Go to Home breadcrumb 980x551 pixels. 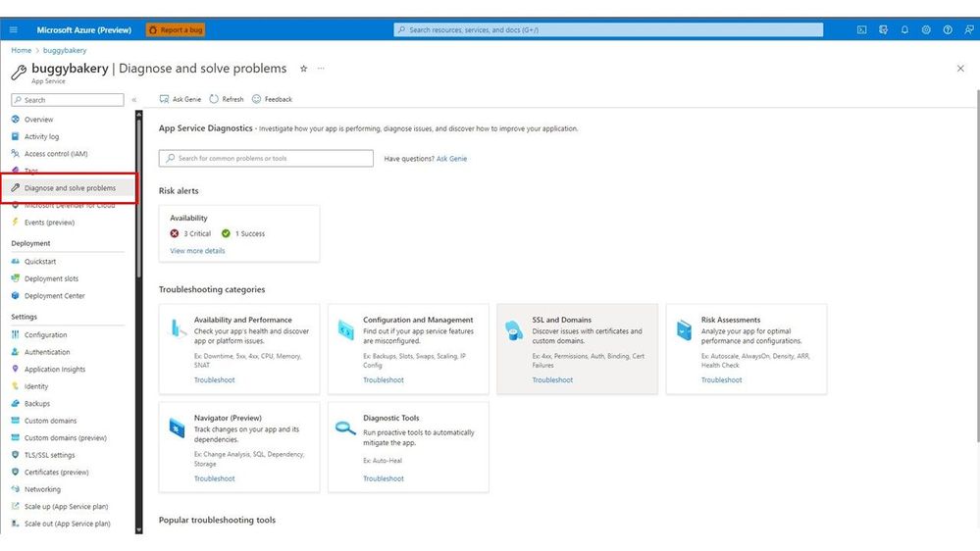(22, 50)
